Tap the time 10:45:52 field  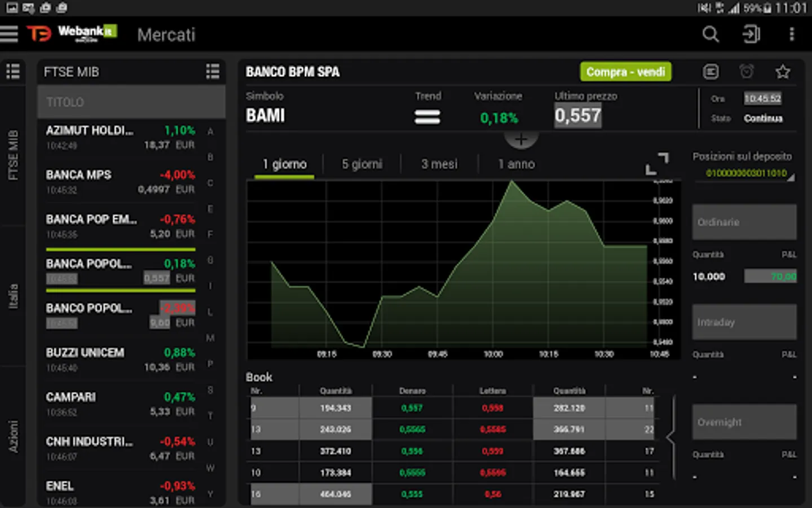[x=762, y=99]
